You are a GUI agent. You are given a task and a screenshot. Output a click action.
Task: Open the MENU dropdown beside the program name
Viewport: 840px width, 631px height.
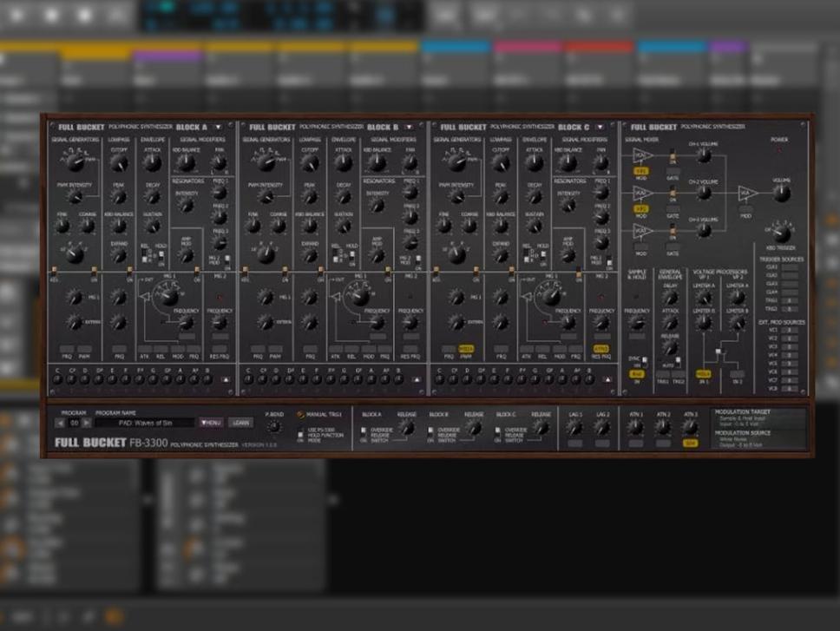212,424
